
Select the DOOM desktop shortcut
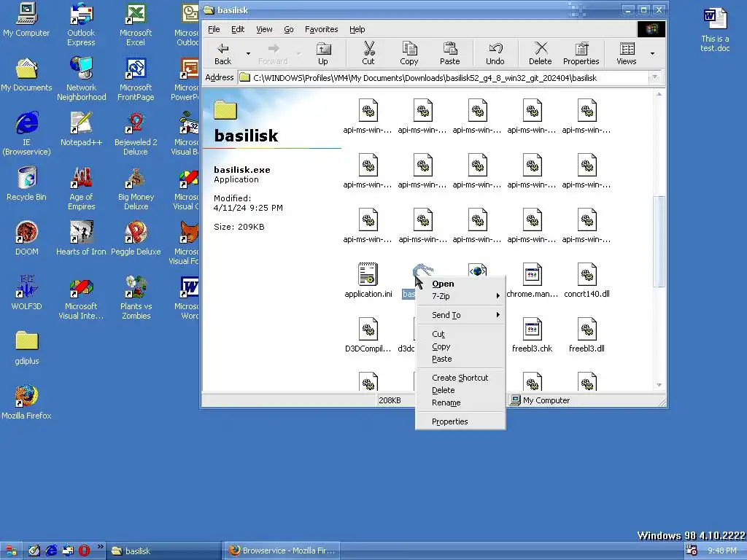coord(26,239)
